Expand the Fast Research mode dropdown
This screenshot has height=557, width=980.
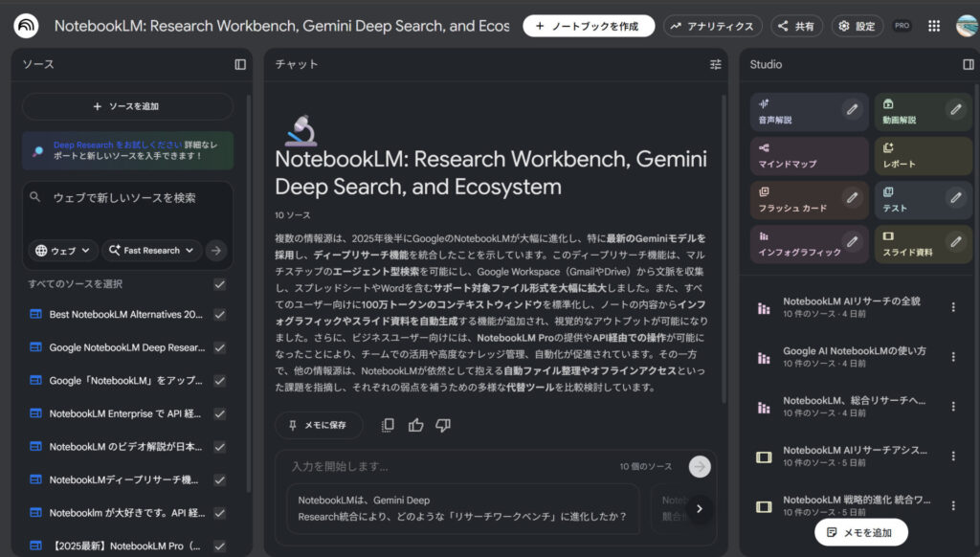click(x=151, y=251)
